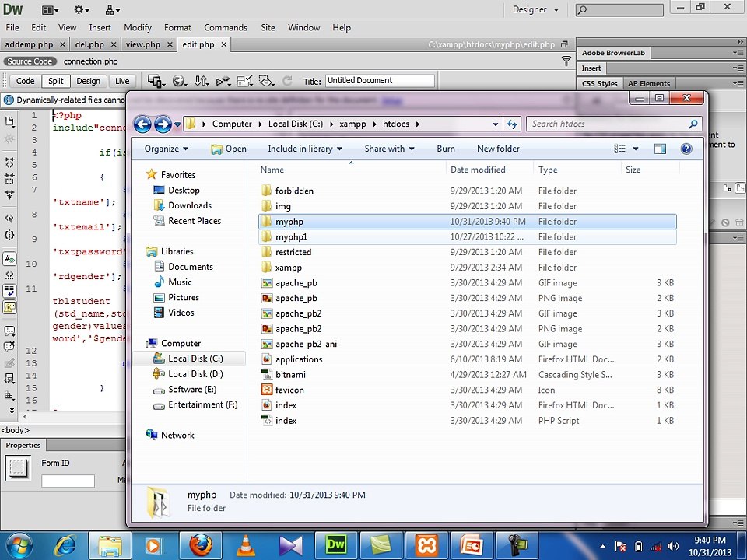Click the Title input field

pyautogui.click(x=380, y=80)
